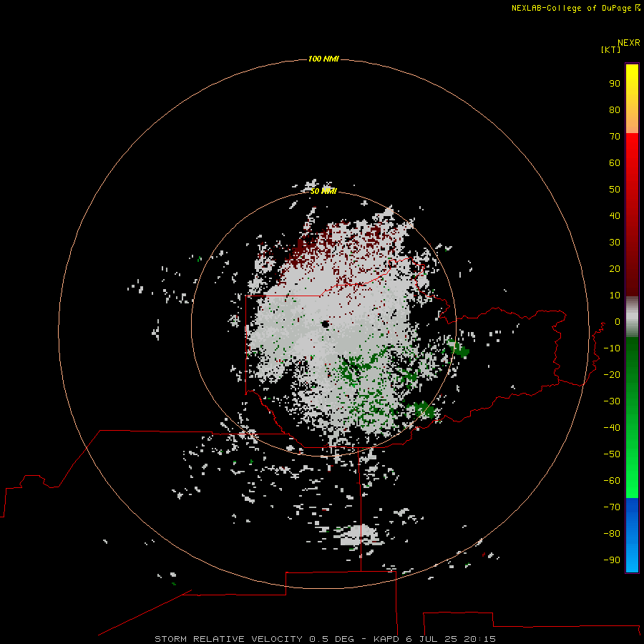Pick the -50 knot scale label
Screen dimensions: 644x644
(612, 454)
